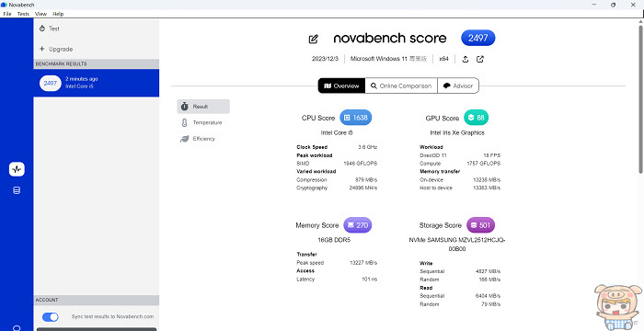Click the On-device 13238 MB/s value
Screen dimensions: 644x331
pyautogui.click(x=487, y=179)
